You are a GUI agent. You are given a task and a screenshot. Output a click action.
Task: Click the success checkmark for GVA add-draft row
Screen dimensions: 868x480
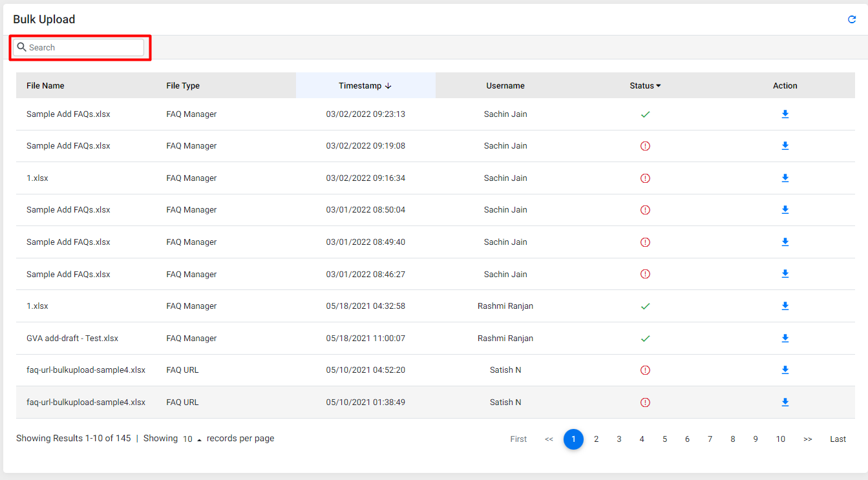[x=645, y=339]
